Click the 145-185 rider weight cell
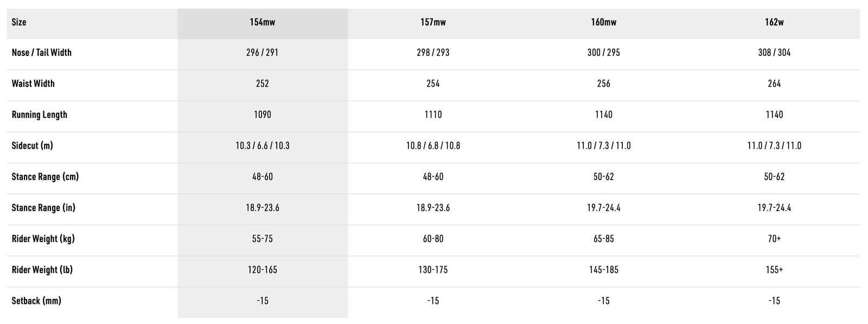 pyautogui.click(x=603, y=270)
